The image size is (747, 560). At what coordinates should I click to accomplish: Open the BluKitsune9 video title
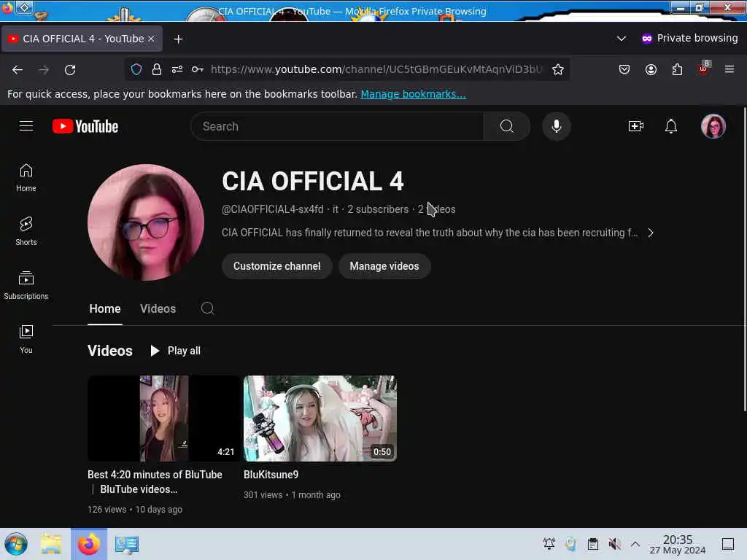tap(271, 475)
